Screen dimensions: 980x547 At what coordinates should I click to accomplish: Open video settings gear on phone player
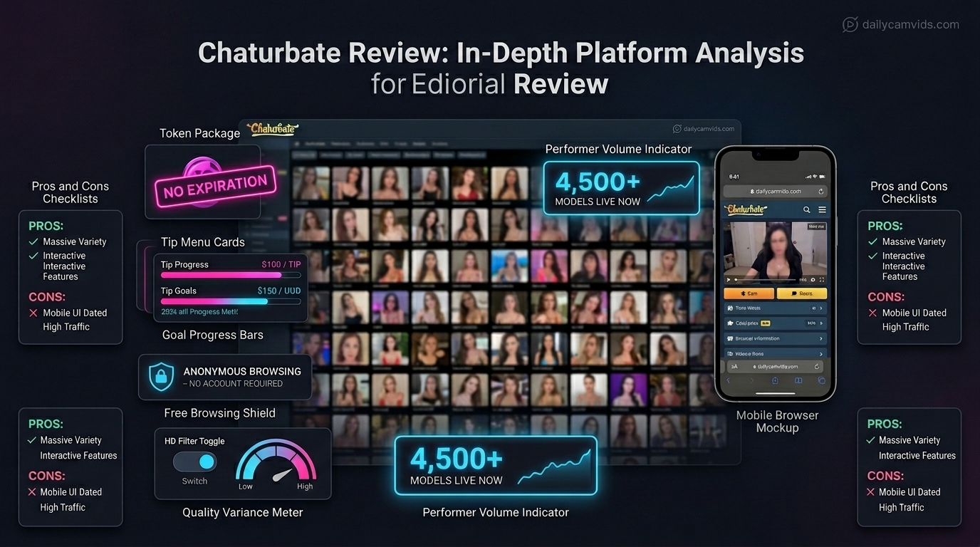tap(813, 280)
